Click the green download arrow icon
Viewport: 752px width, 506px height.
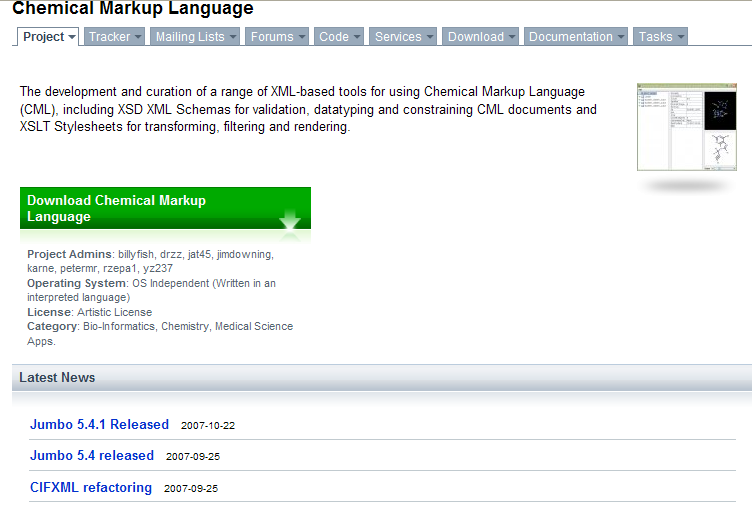pos(290,220)
